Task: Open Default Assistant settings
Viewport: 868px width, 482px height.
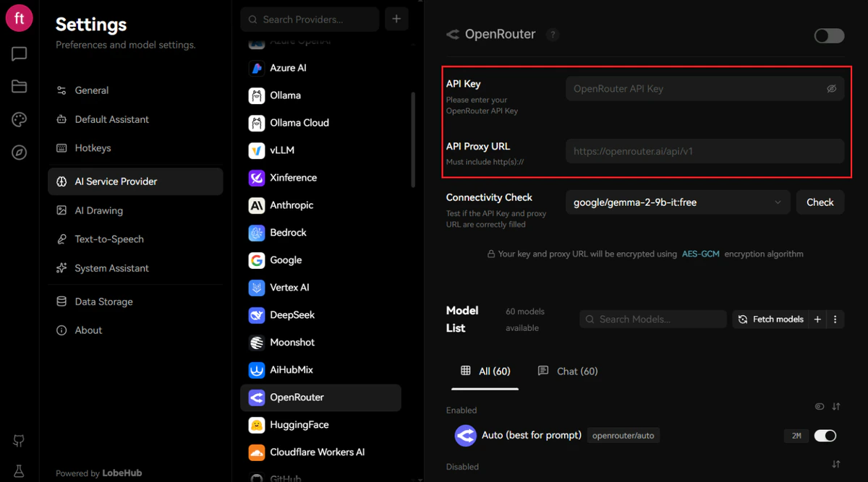Action: (135, 119)
